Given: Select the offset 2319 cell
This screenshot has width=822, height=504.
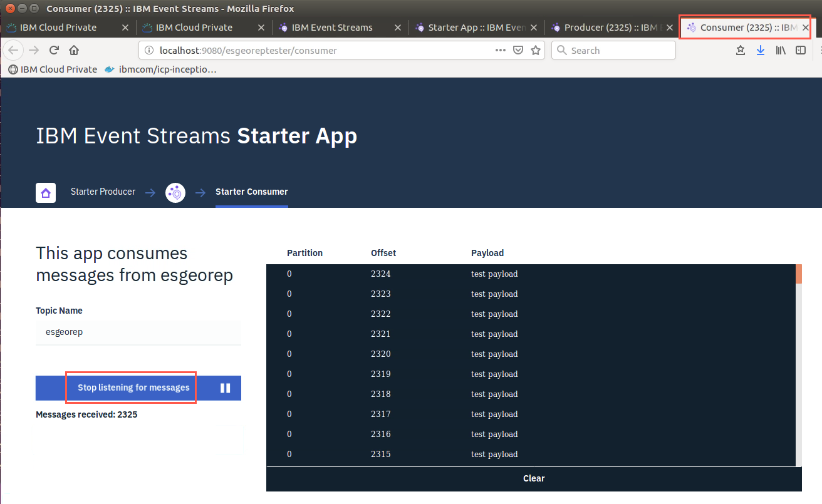Looking at the screenshot, I should coord(381,374).
